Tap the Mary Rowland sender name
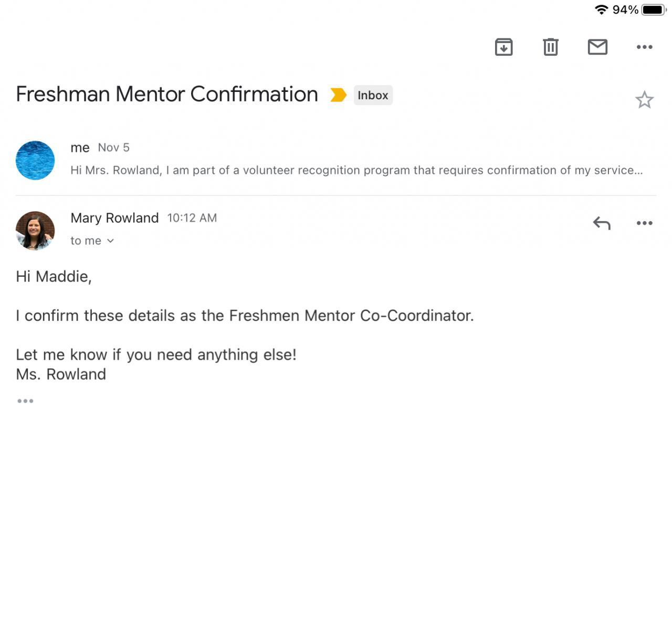672x631 pixels. 114,218
